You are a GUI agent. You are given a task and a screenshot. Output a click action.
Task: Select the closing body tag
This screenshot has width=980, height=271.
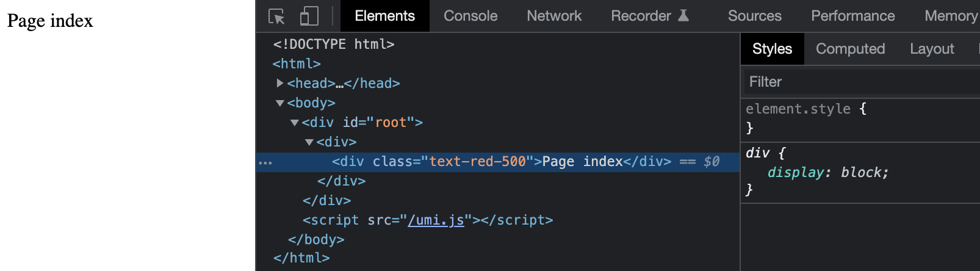tap(316, 240)
